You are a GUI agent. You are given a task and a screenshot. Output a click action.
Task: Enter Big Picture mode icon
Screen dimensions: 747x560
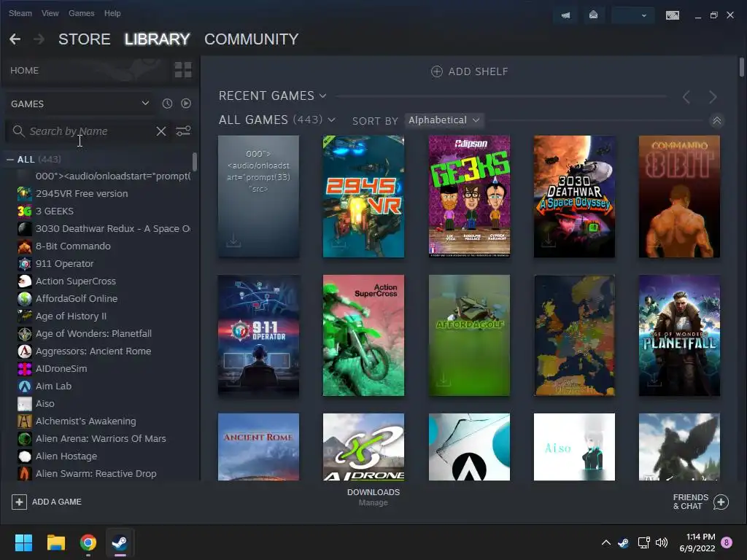tap(672, 15)
